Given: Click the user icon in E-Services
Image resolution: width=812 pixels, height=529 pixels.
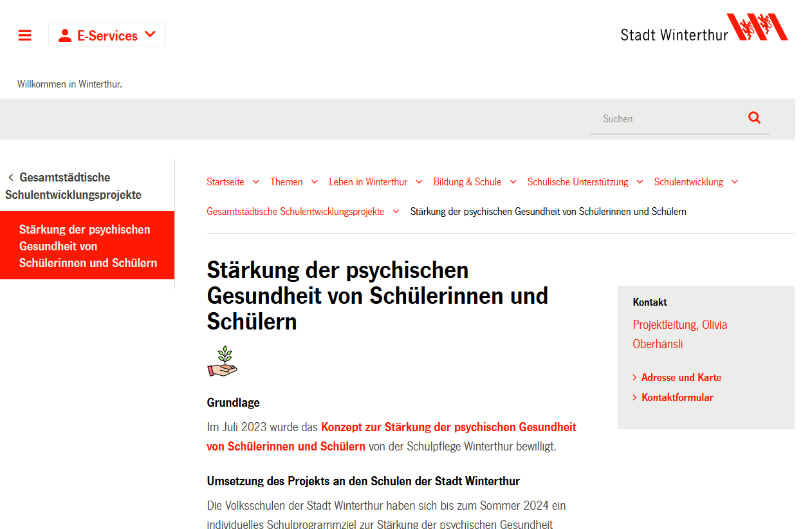Looking at the screenshot, I should point(64,35).
